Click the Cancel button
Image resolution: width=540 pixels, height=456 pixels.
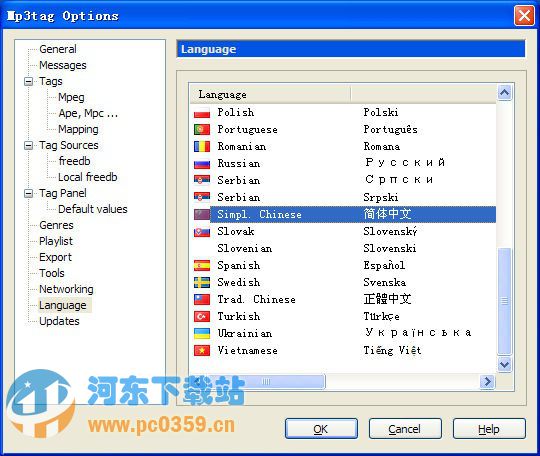point(405,429)
